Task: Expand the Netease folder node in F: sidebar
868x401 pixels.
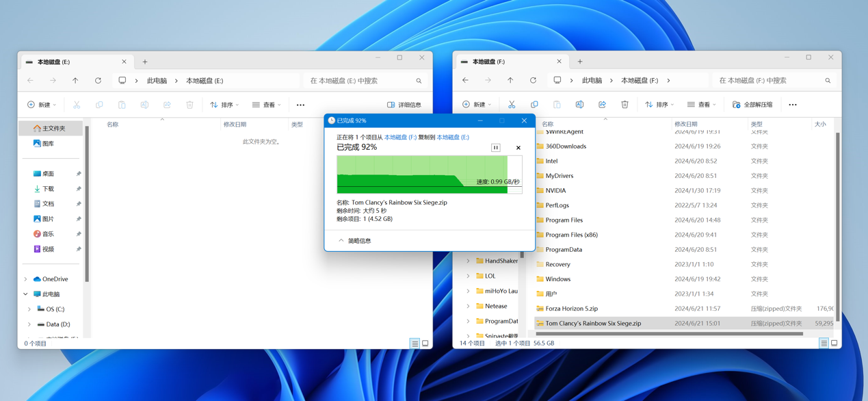Action: click(x=469, y=306)
